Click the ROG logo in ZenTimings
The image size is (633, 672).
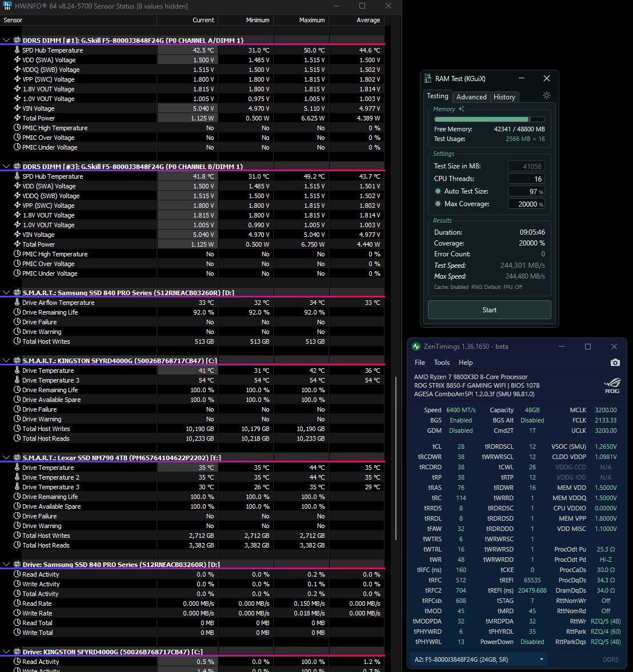tap(612, 385)
